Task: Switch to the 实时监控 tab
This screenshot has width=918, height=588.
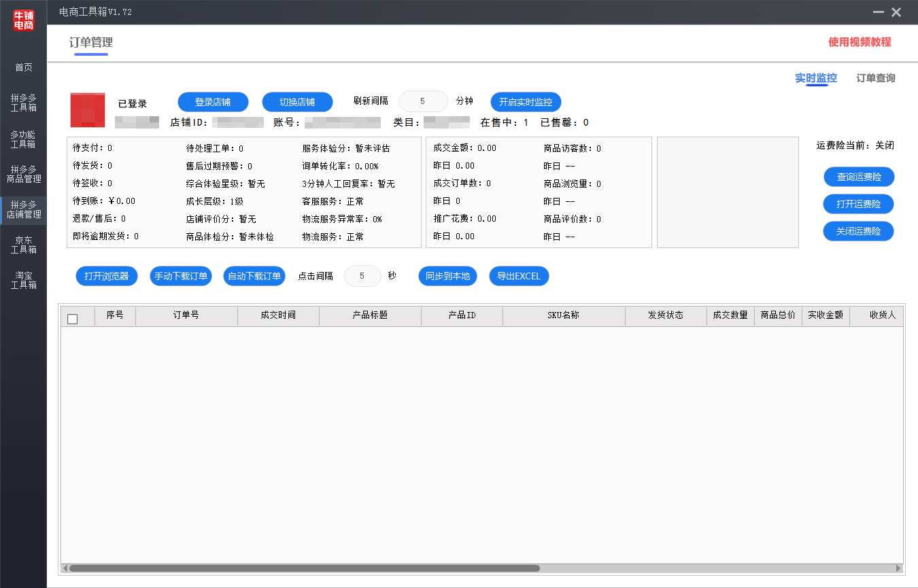Action: pyautogui.click(x=816, y=78)
